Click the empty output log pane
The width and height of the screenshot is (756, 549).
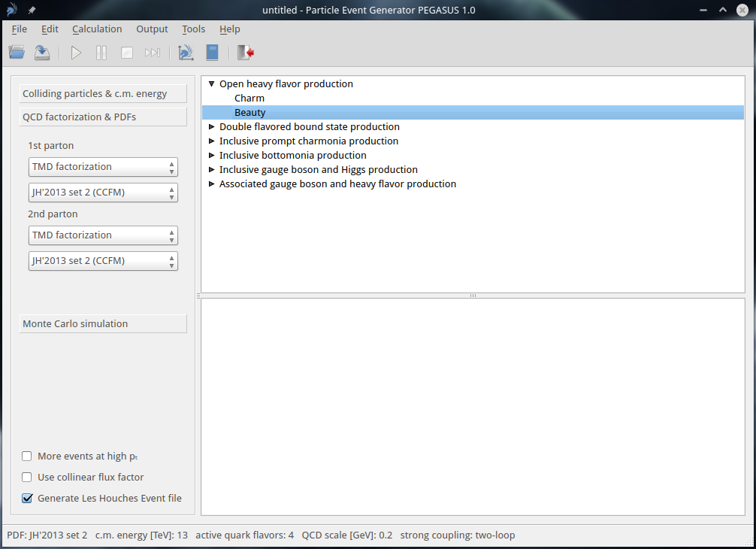[x=473, y=407]
